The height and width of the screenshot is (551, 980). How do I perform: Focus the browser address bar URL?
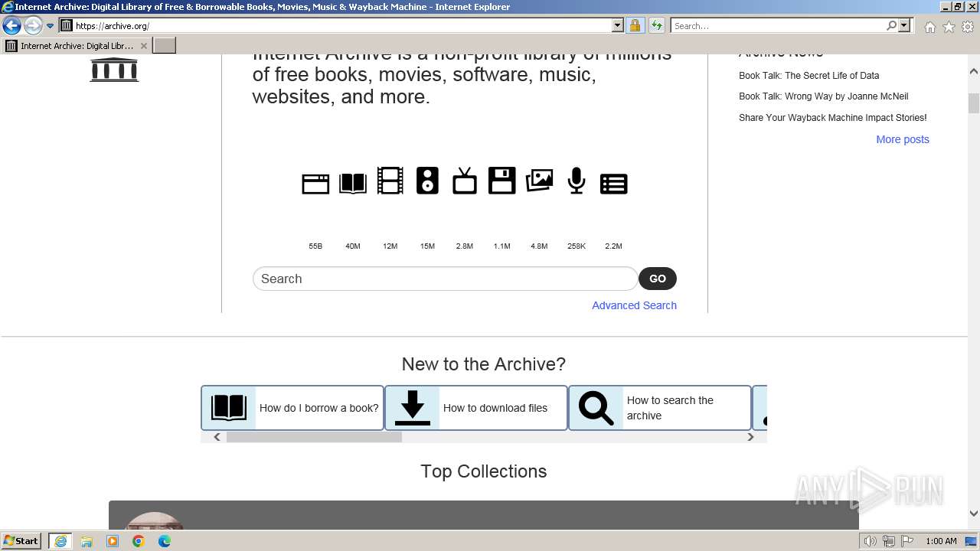tap(341, 26)
